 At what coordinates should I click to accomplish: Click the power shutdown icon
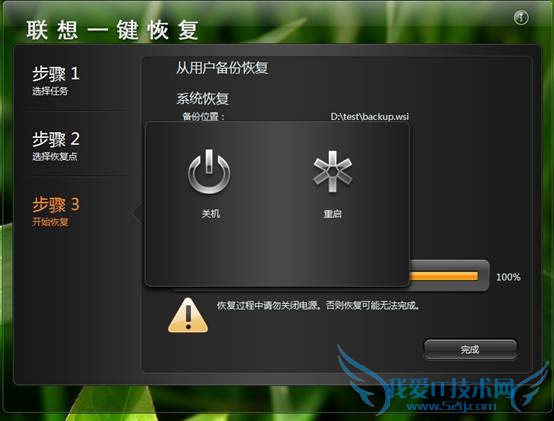coord(210,171)
